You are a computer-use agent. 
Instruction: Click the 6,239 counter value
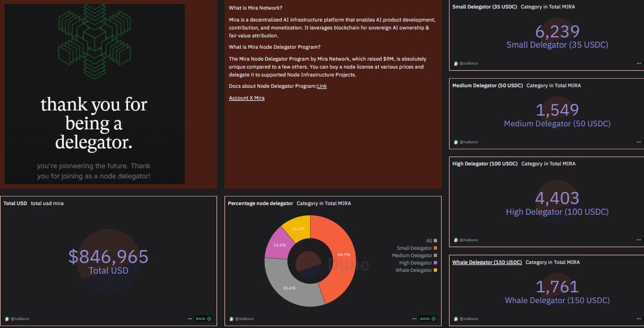point(557,32)
